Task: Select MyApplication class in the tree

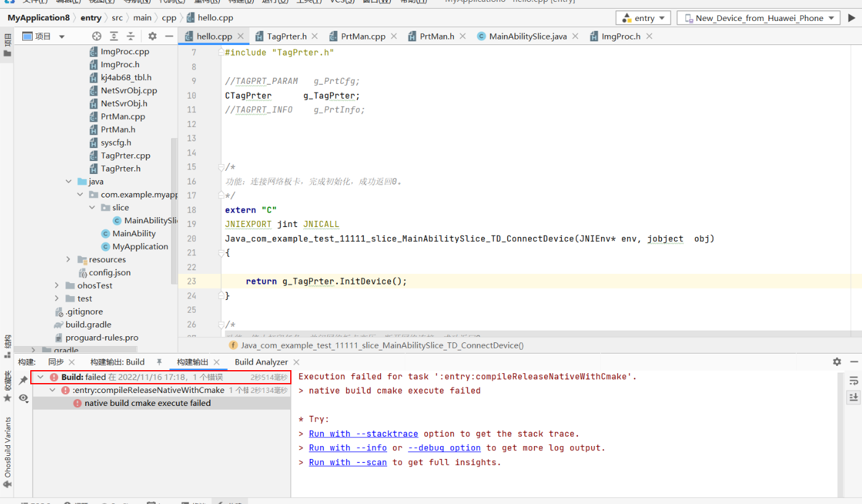Action: click(140, 246)
